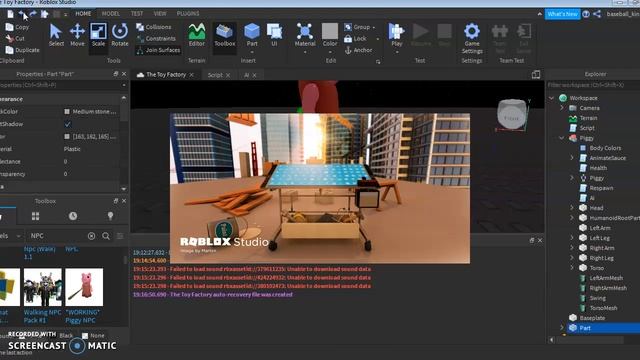Activate the Move tool

coord(77,35)
